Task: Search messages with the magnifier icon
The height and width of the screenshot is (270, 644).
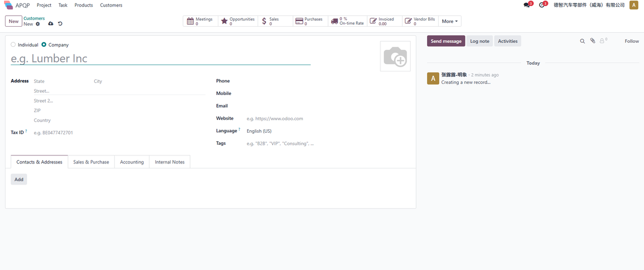Action: (583, 41)
